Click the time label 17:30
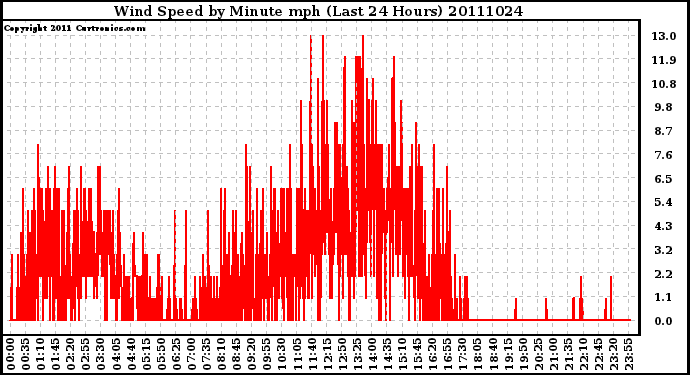This screenshot has height=375, width=690. [462, 355]
